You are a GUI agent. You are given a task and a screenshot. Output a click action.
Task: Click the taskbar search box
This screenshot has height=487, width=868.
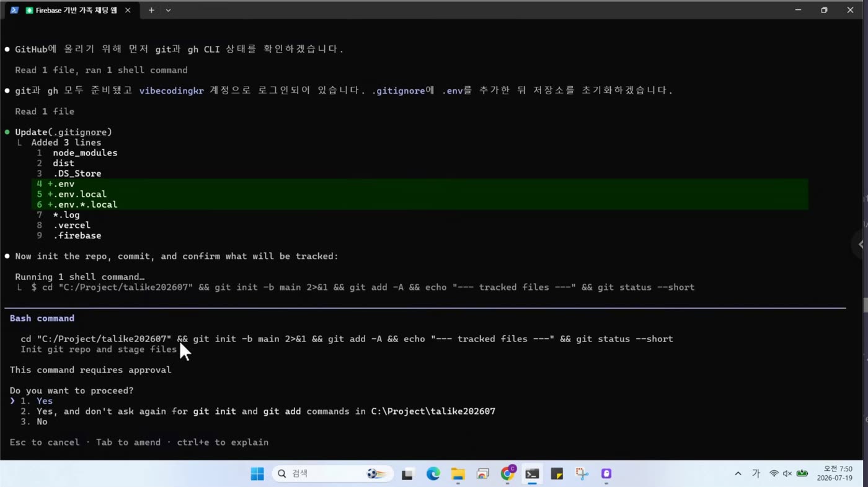click(332, 474)
